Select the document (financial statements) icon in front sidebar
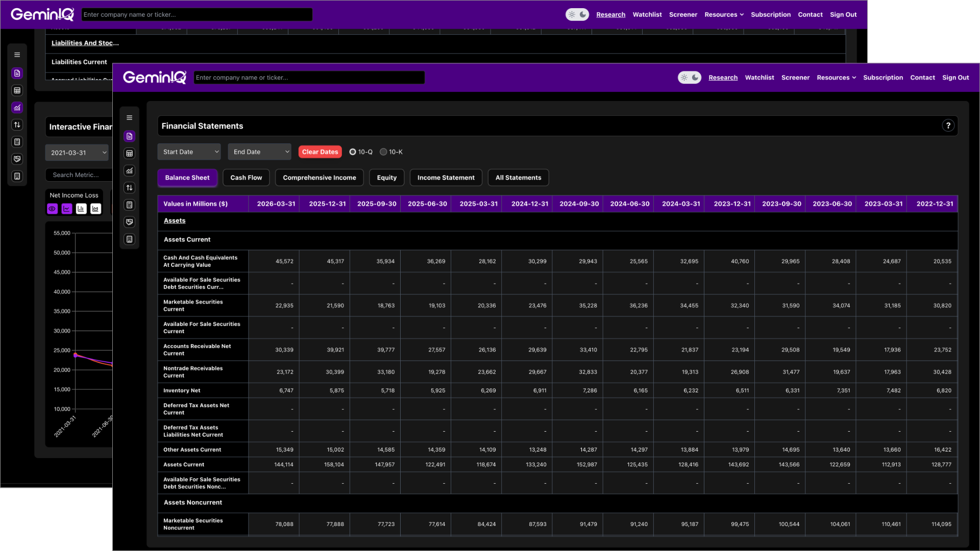Screen dimensions: 980x551 [x=130, y=136]
